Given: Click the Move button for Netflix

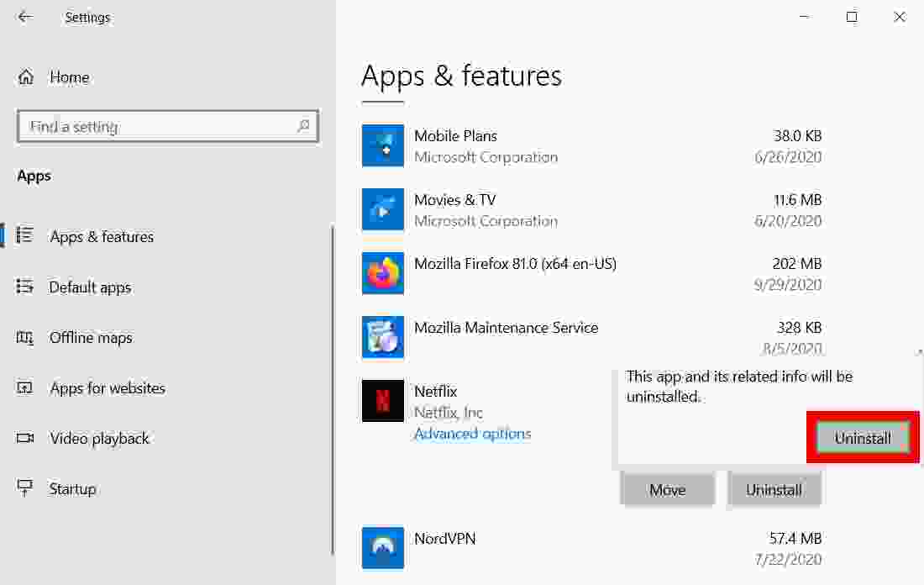Looking at the screenshot, I should pyautogui.click(x=668, y=489).
